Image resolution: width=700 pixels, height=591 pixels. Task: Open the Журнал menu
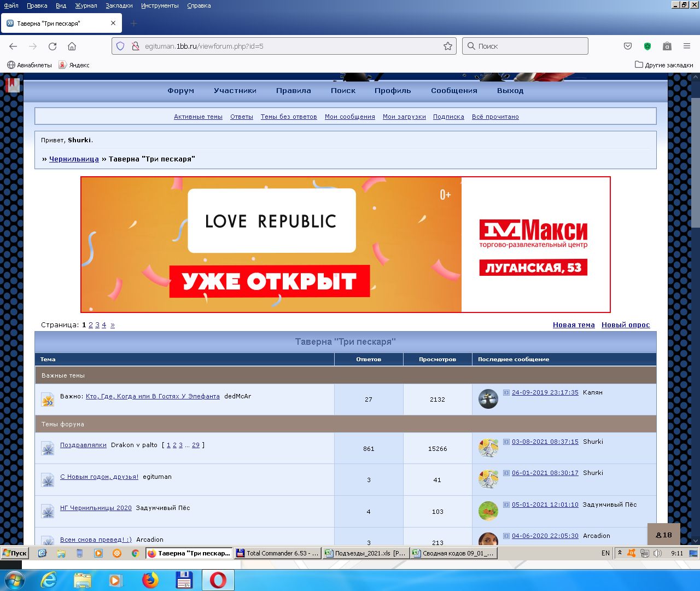[86, 5]
